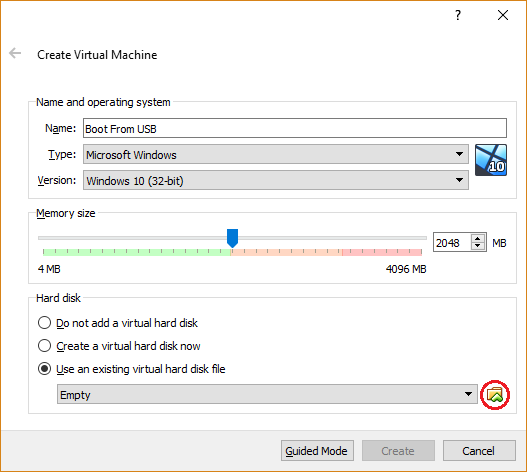Click the memory value field showing 2048
Image resolution: width=527 pixels, height=472 pixels.
452,242
